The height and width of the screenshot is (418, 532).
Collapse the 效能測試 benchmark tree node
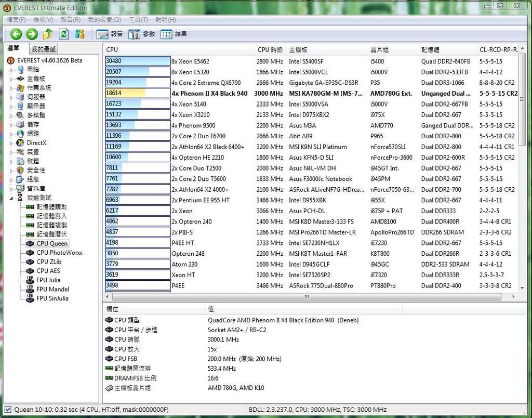(x=11, y=198)
